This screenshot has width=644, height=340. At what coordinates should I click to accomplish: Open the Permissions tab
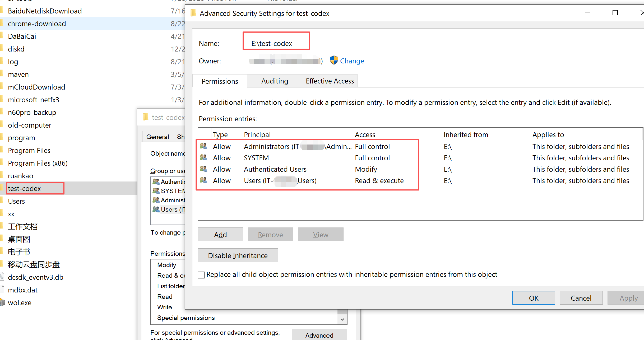(220, 81)
